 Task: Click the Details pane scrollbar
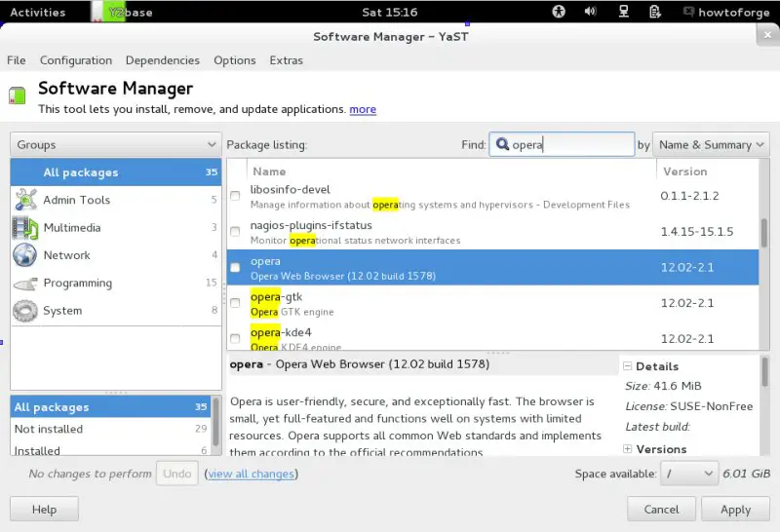click(x=764, y=372)
